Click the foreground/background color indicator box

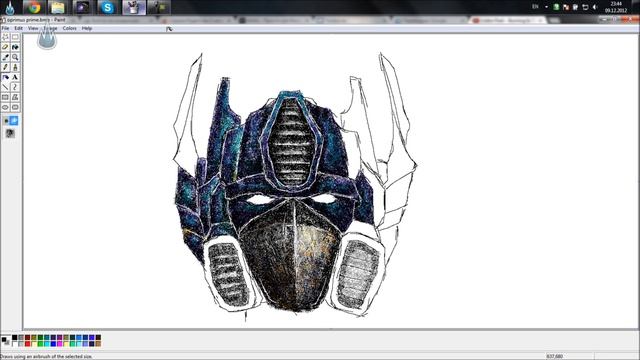[6, 341]
